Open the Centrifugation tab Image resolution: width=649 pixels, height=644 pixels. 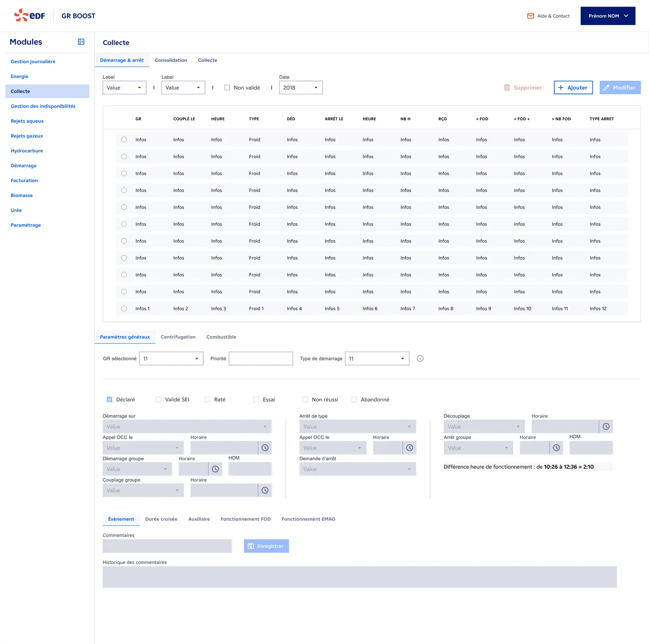178,337
